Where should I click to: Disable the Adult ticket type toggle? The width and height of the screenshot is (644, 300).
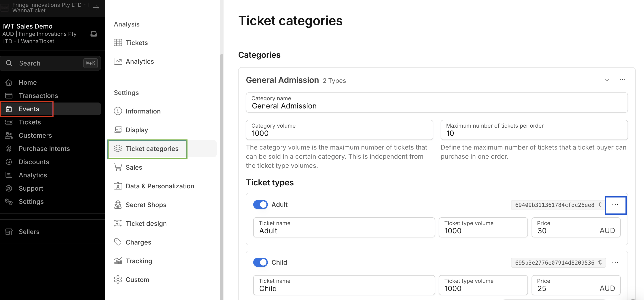tap(260, 205)
